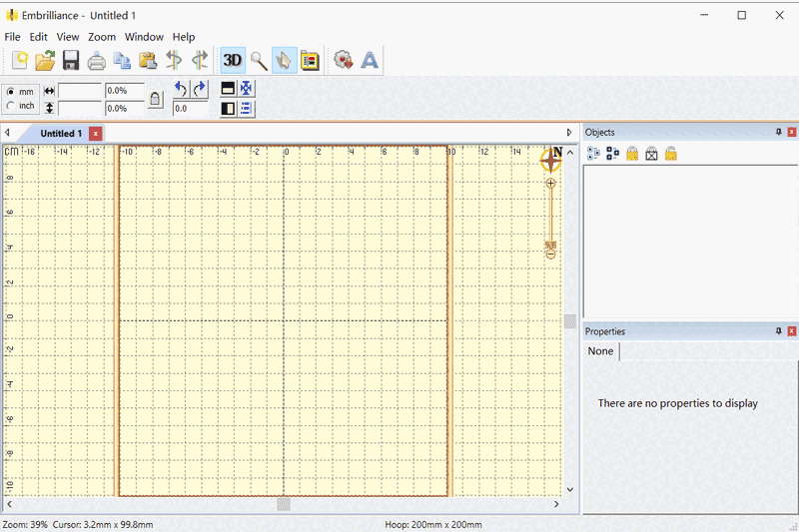The height and width of the screenshot is (532, 799).
Task: Open the Zoom menu
Action: [102, 37]
